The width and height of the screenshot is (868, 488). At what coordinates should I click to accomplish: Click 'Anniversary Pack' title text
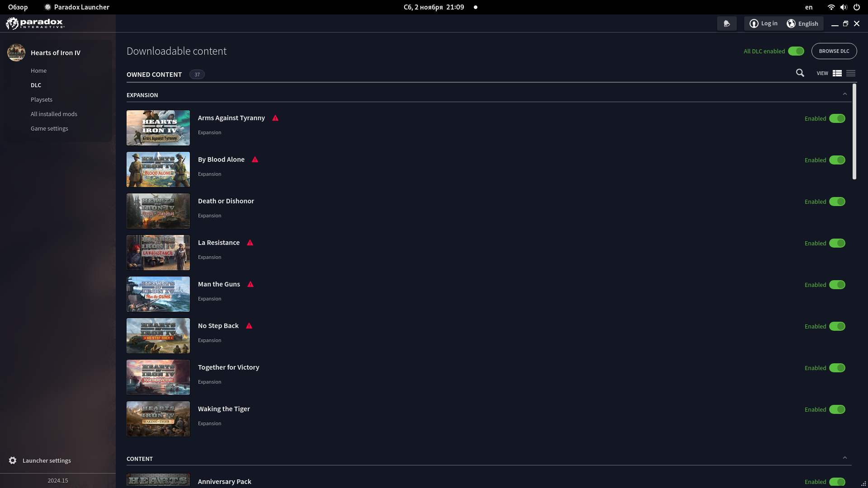pyautogui.click(x=225, y=482)
